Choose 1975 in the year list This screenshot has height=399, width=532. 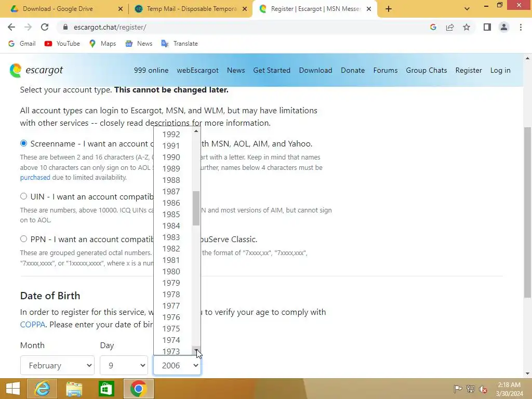[173, 328]
